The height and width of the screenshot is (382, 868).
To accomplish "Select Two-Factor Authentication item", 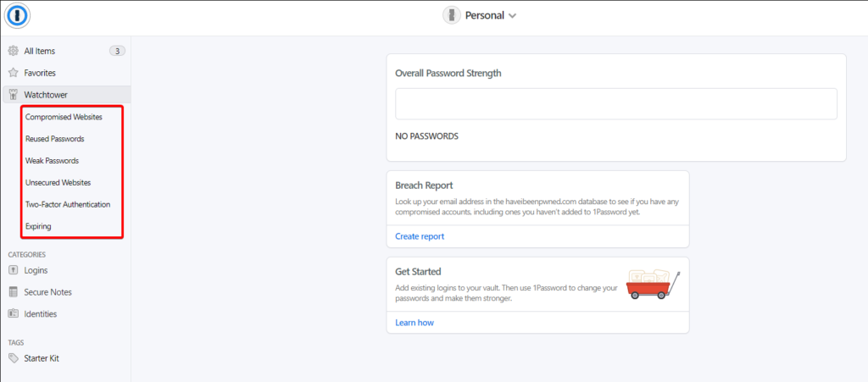I will coord(68,205).
